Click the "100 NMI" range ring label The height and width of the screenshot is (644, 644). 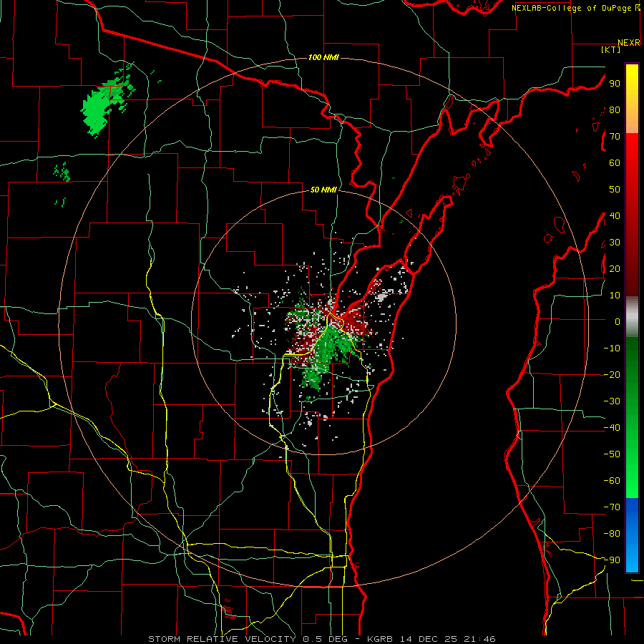pos(323,57)
